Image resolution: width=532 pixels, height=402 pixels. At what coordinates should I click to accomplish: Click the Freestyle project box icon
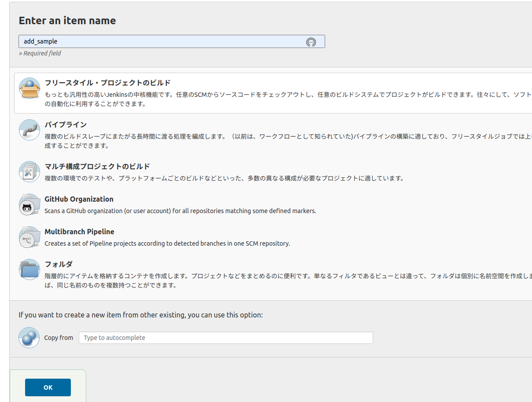click(x=29, y=89)
